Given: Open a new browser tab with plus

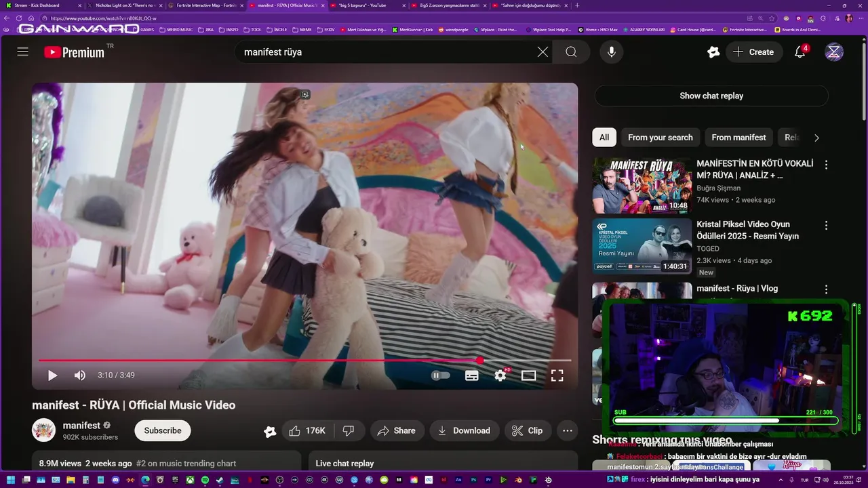Looking at the screenshot, I should tap(577, 5).
